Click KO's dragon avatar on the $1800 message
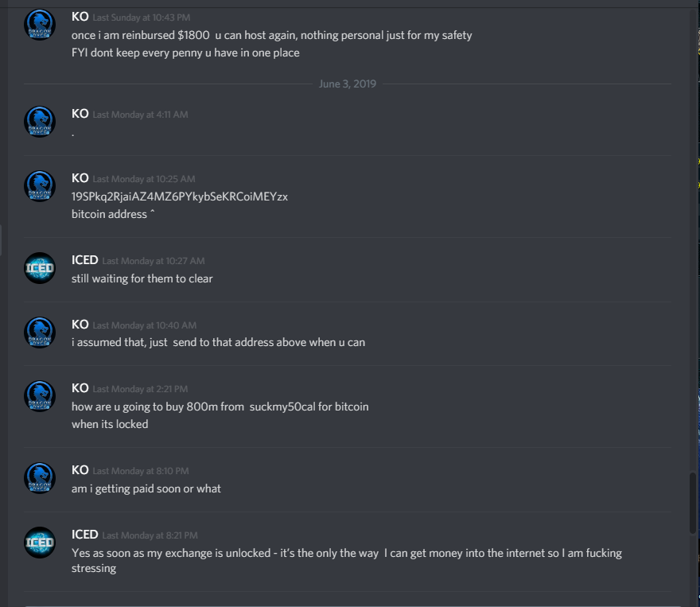The width and height of the screenshot is (700, 607). point(40,25)
